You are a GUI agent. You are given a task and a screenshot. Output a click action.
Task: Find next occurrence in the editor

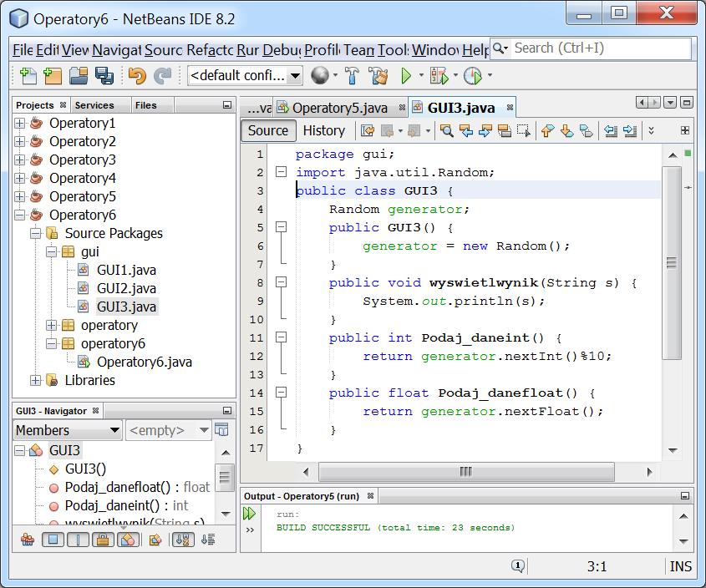pyautogui.click(x=485, y=130)
